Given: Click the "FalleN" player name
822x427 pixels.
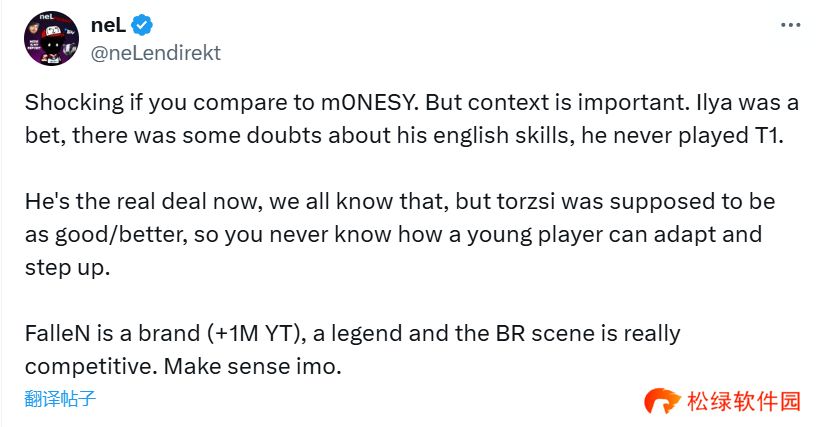Looking at the screenshot, I should pyautogui.click(x=57, y=333).
